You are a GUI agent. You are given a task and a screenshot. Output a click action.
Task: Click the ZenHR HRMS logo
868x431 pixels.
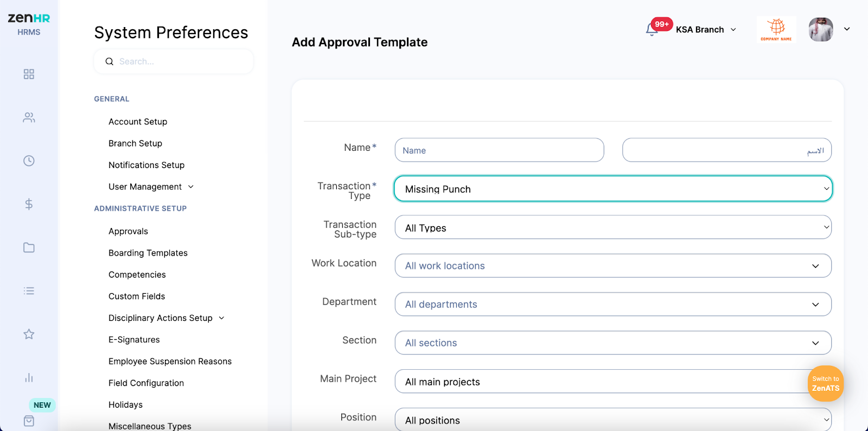click(x=29, y=24)
